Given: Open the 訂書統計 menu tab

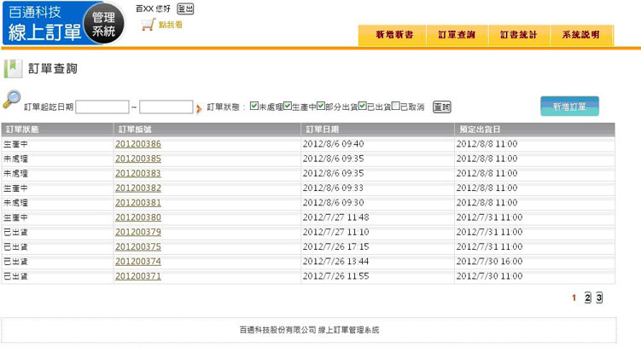Looking at the screenshot, I should (519, 35).
